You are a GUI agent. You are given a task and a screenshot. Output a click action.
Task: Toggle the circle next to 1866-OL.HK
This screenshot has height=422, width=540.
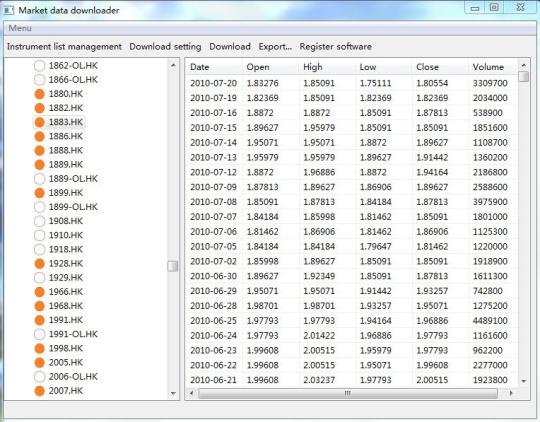pos(40,80)
